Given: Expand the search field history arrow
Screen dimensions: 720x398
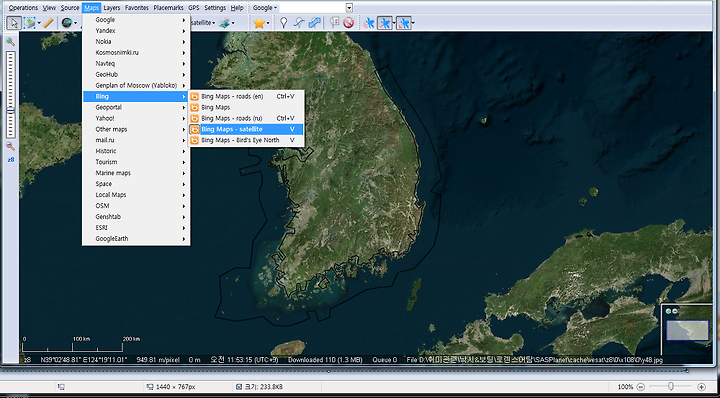Looking at the screenshot, I should coord(349,8).
